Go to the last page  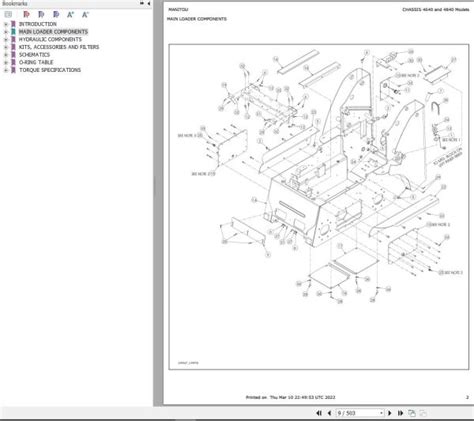(x=400, y=413)
